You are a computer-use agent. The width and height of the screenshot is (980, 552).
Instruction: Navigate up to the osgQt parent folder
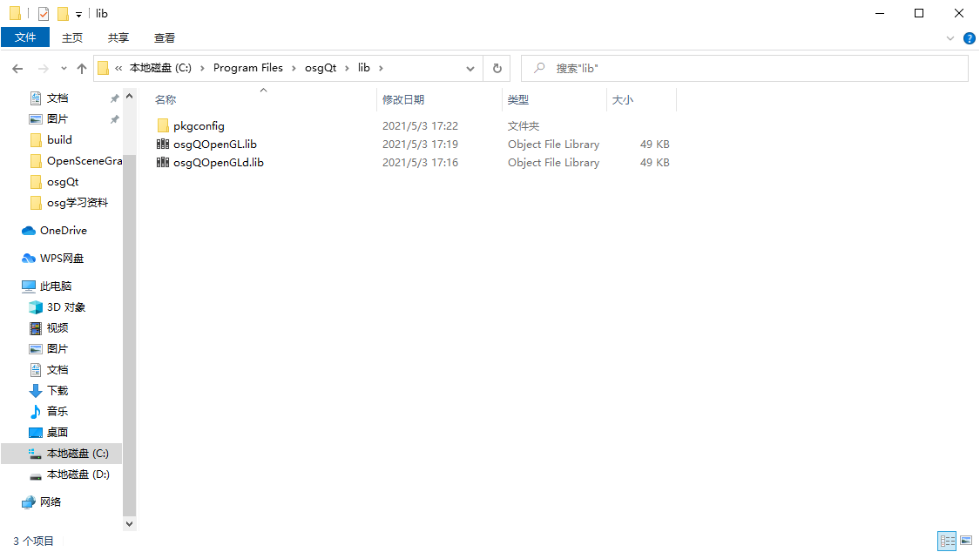[81, 67]
